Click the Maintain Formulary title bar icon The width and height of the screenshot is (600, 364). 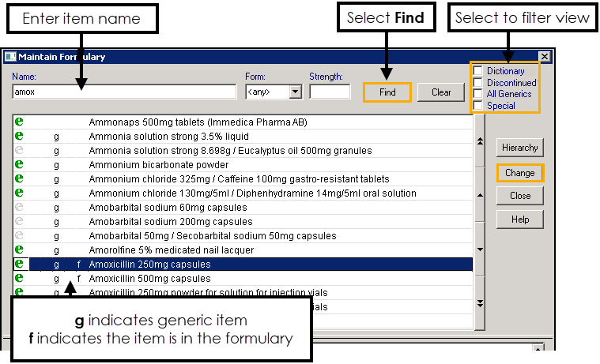[10, 57]
